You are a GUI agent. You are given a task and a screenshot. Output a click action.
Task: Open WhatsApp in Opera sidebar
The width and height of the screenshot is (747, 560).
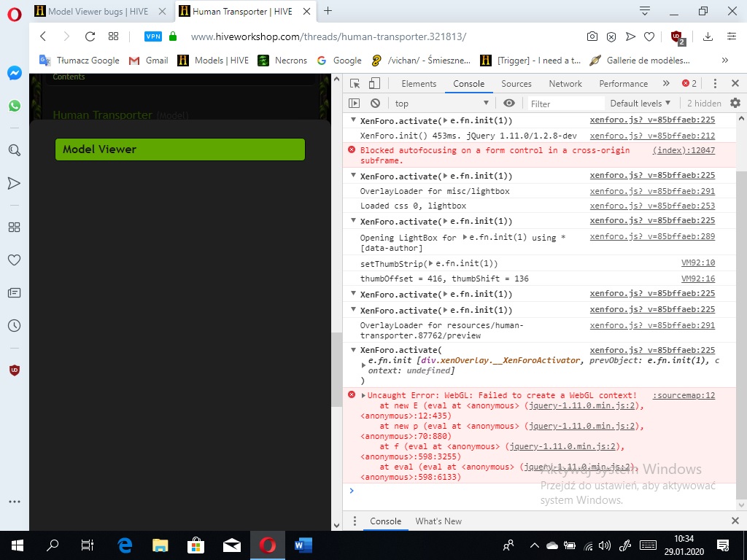coord(15,106)
